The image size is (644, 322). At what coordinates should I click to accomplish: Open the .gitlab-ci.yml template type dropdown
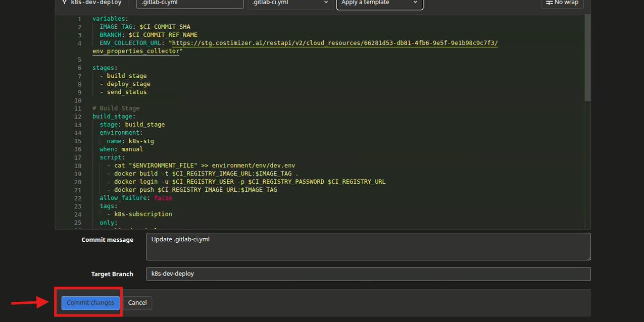pyautogui.click(x=290, y=3)
